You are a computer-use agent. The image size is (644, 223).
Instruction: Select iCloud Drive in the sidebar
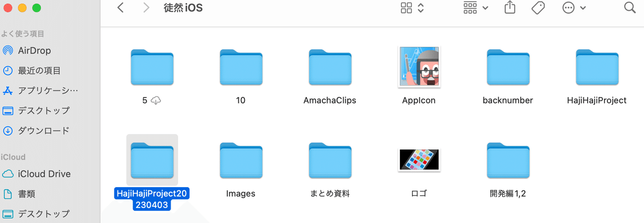coord(36,174)
